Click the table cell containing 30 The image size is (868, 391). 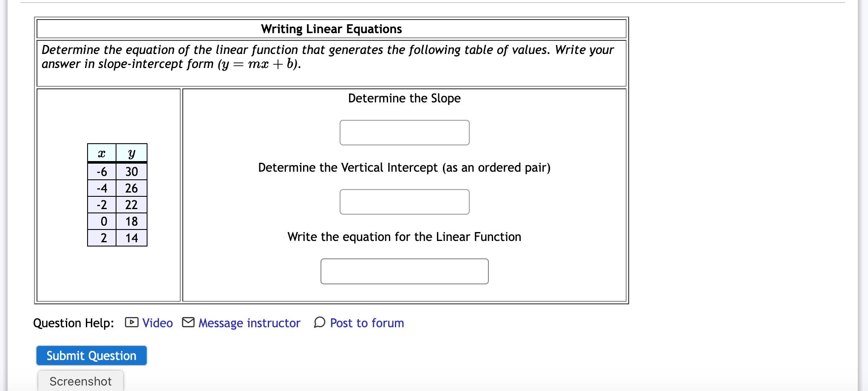click(x=131, y=171)
